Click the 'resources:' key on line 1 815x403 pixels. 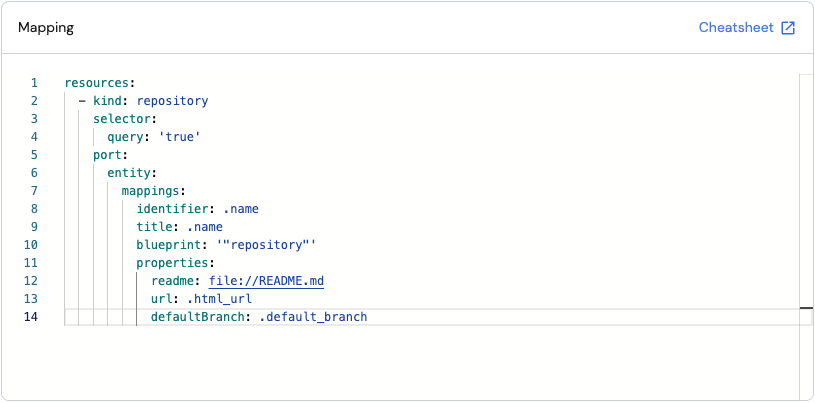99,83
